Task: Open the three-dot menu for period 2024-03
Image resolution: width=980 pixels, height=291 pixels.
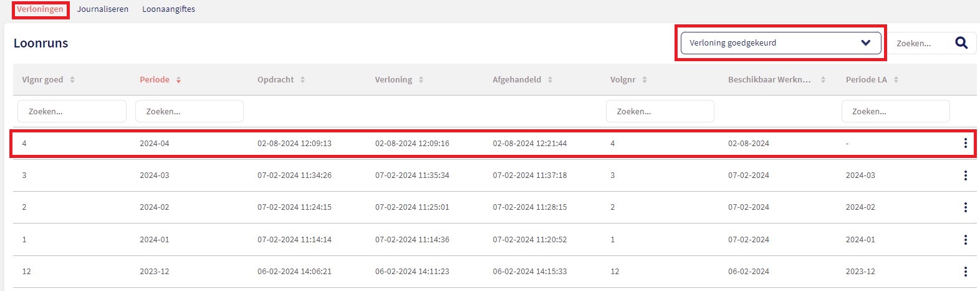Action: 965,175
